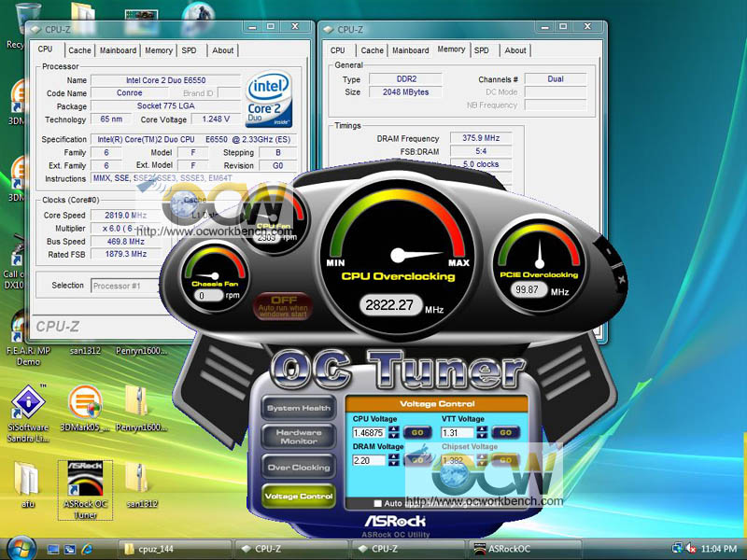Click the Bus Speed value "469.8 MHz"

[x=126, y=242]
